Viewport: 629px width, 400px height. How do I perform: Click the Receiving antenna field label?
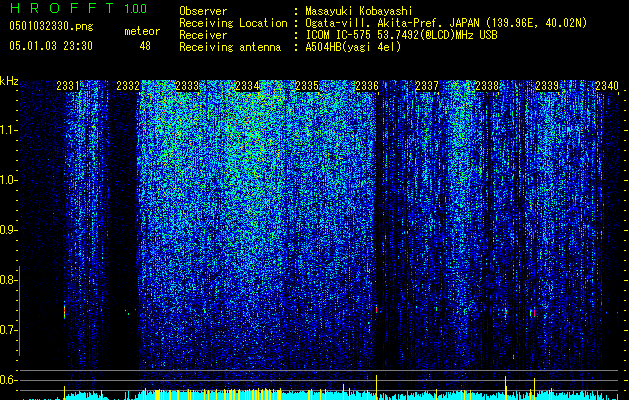click(230, 47)
